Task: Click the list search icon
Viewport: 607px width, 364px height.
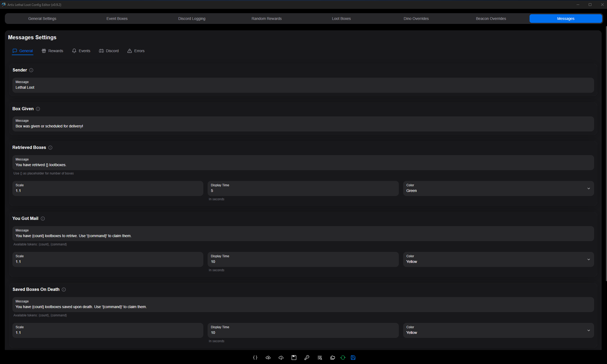Action: (x=320, y=358)
